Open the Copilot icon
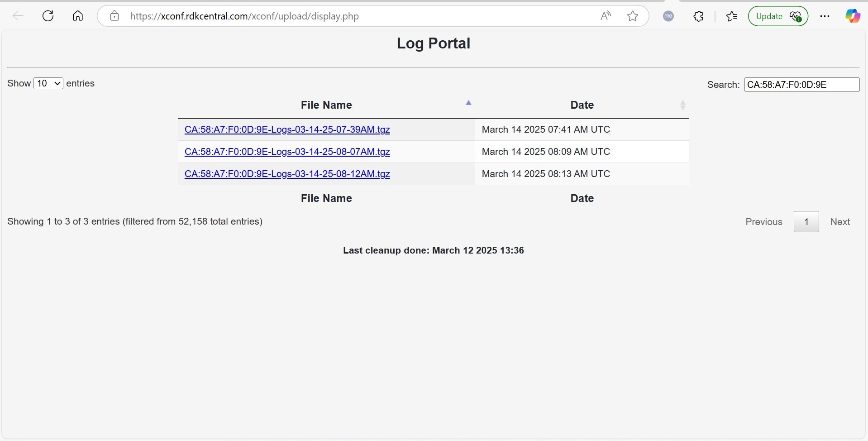868x441 pixels. click(x=853, y=16)
